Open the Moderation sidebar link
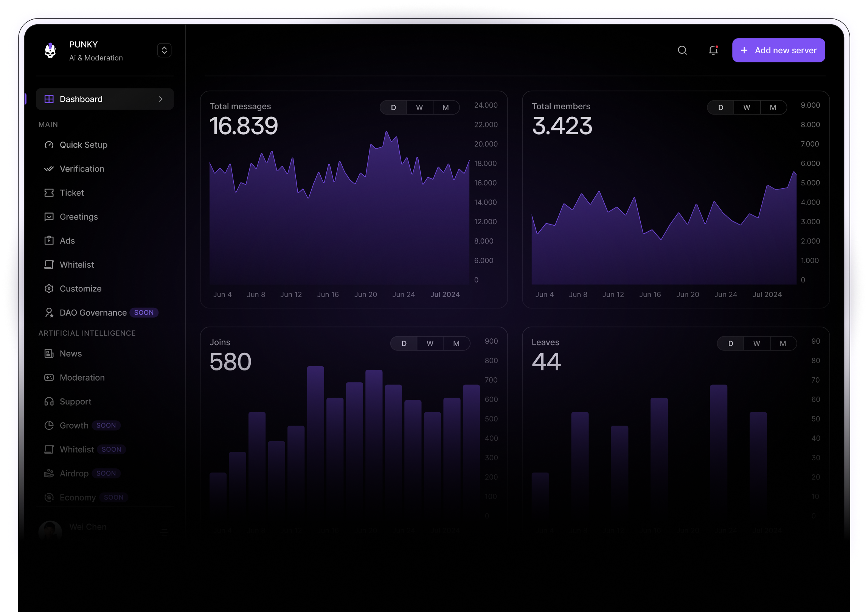 click(x=82, y=378)
